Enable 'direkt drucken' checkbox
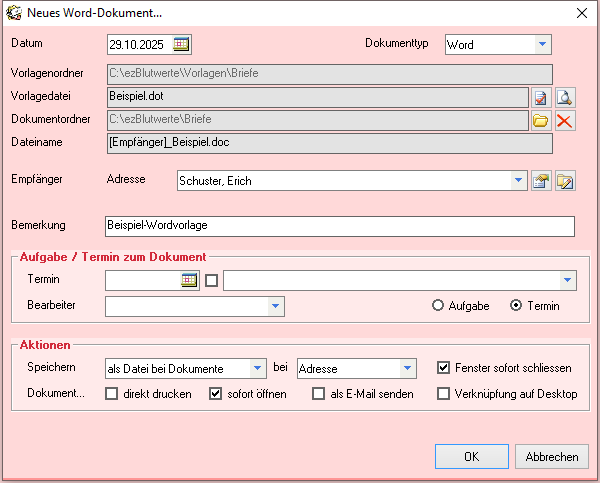Viewport: 600px width, 483px height. tap(112, 394)
